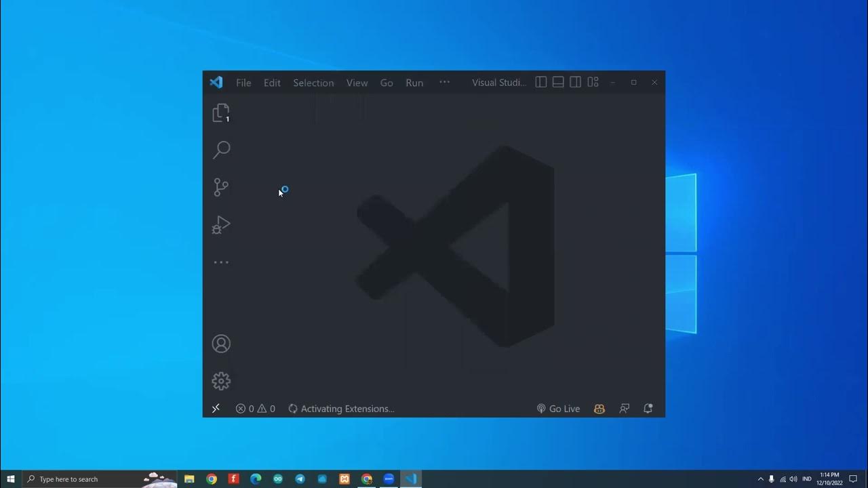Image resolution: width=868 pixels, height=488 pixels.
Task: Launch Microsoft Edge from the taskbar
Action: click(x=256, y=479)
